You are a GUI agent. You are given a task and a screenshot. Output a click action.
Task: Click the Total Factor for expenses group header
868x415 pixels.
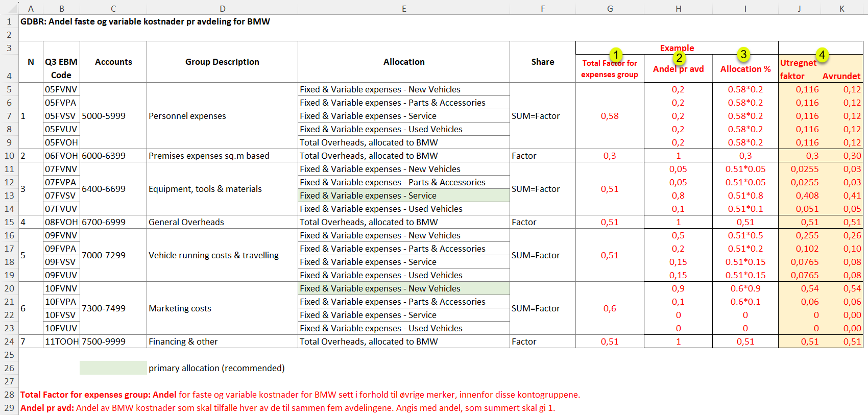click(610, 68)
